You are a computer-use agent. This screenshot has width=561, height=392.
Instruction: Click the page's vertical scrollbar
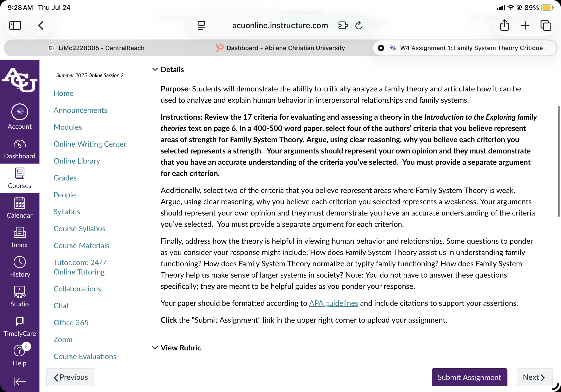[x=559, y=161]
